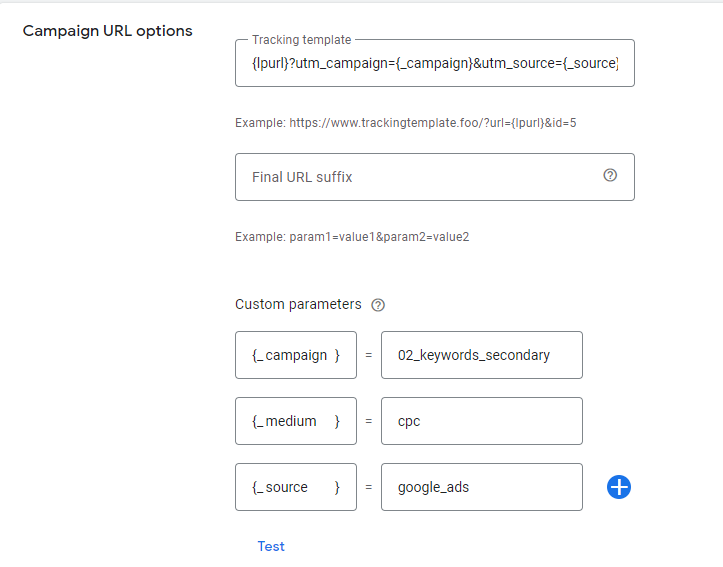Open the Final URL suffix help icon
723x567 pixels.
(x=610, y=175)
